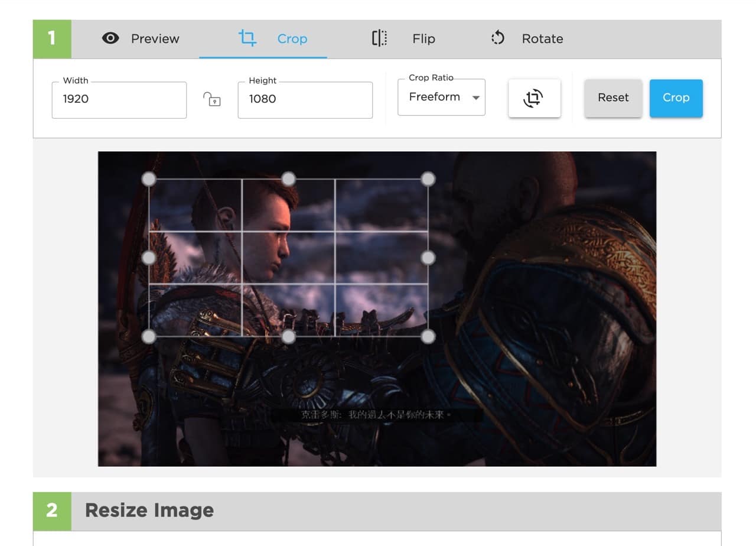Click the bottom-left crop handle
This screenshot has width=756, height=546.
[x=149, y=337]
